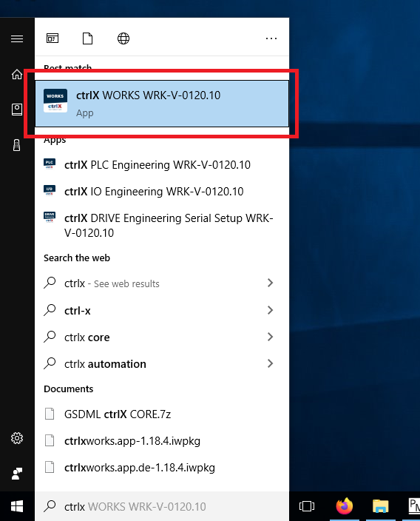Expand the 'ctrlx' web results arrow
The image size is (420, 521).
pyautogui.click(x=270, y=283)
